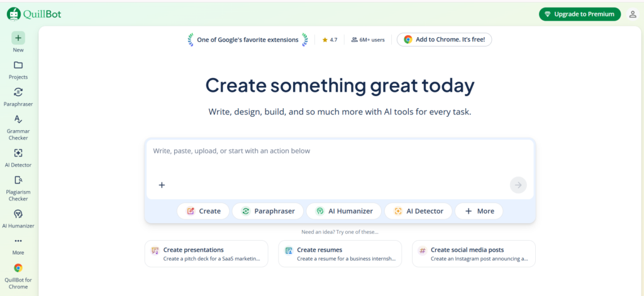
Task: Open the Projects folder icon
Action: 18,65
